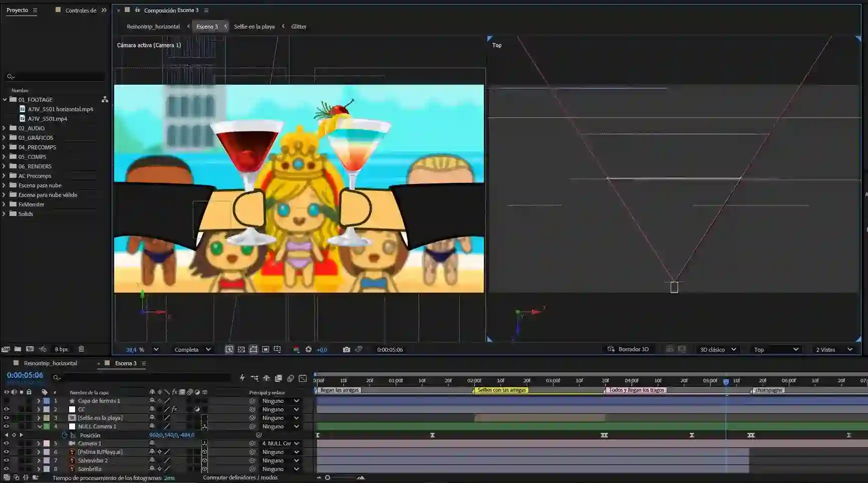Click the label color swatch of Capa de formas 1

pyautogui.click(x=47, y=401)
